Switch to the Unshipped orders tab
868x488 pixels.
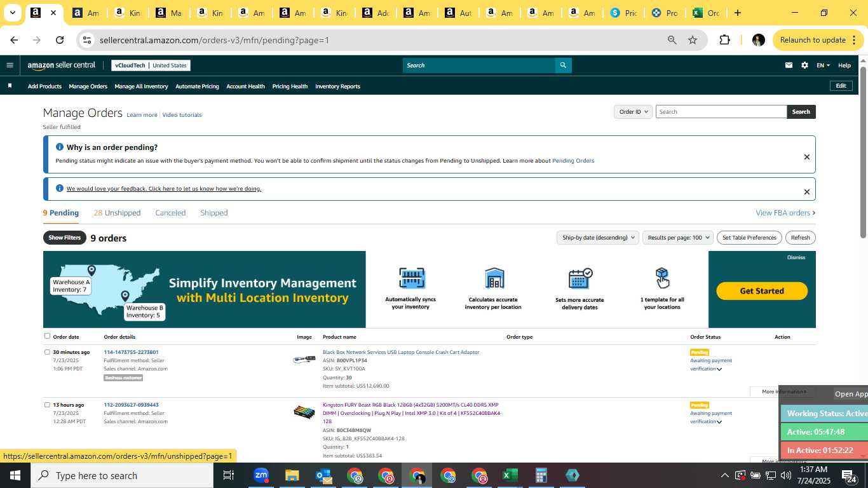[x=117, y=213]
